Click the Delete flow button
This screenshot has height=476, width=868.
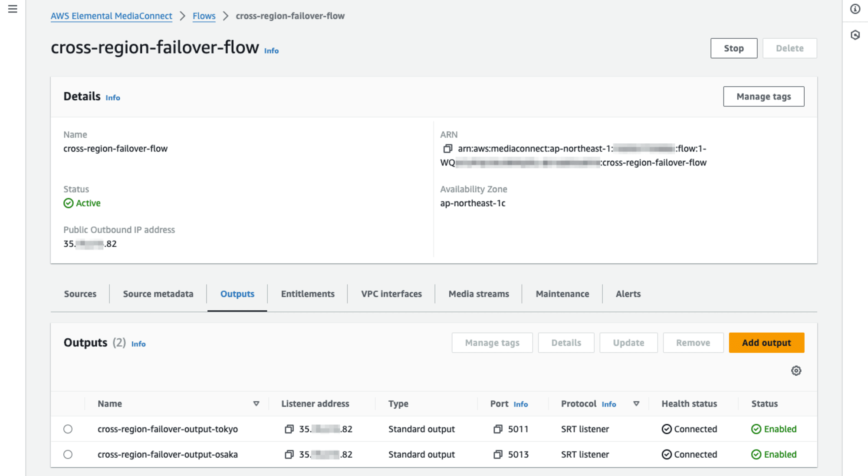pos(790,48)
